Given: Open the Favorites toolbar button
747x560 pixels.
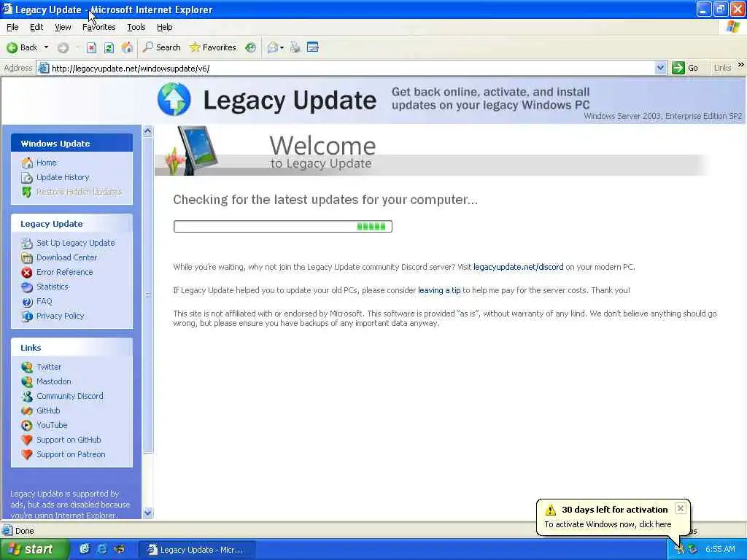Looking at the screenshot, I should (212, 47).
